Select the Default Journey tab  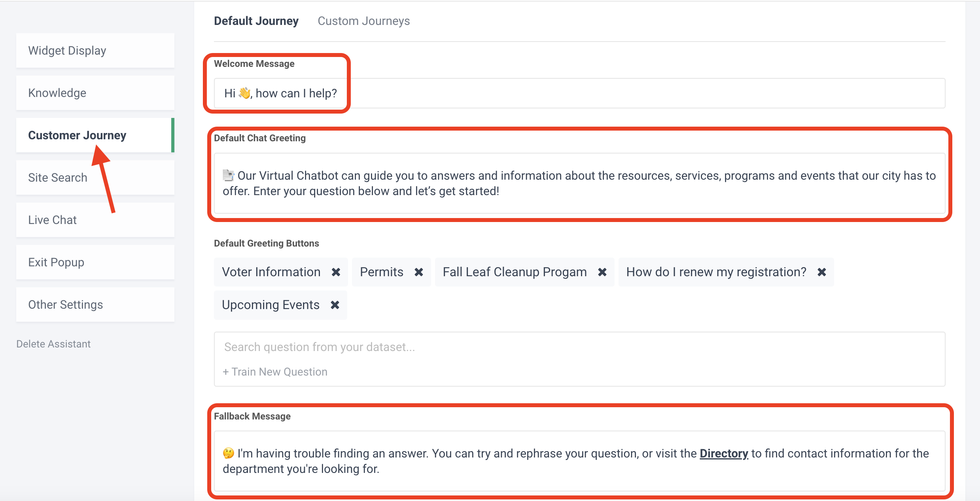(256, 21)
